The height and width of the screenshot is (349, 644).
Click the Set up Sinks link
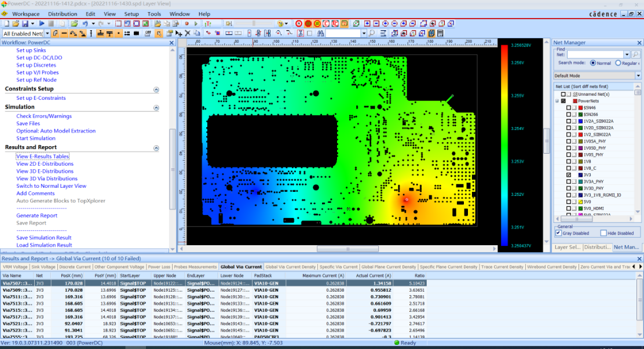[x=31, y=50]
